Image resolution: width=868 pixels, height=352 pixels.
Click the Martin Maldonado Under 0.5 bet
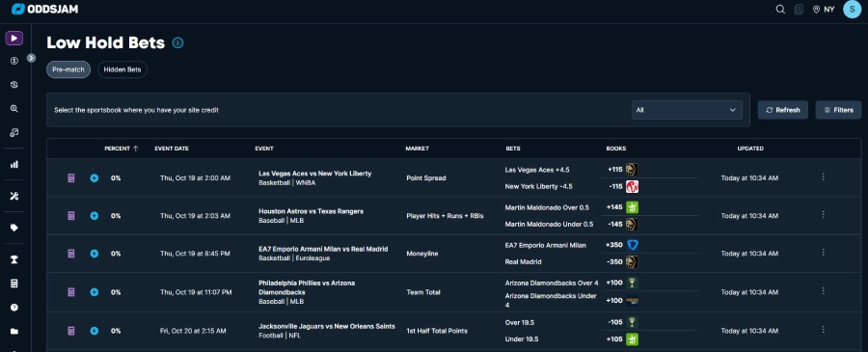[549, 224]
